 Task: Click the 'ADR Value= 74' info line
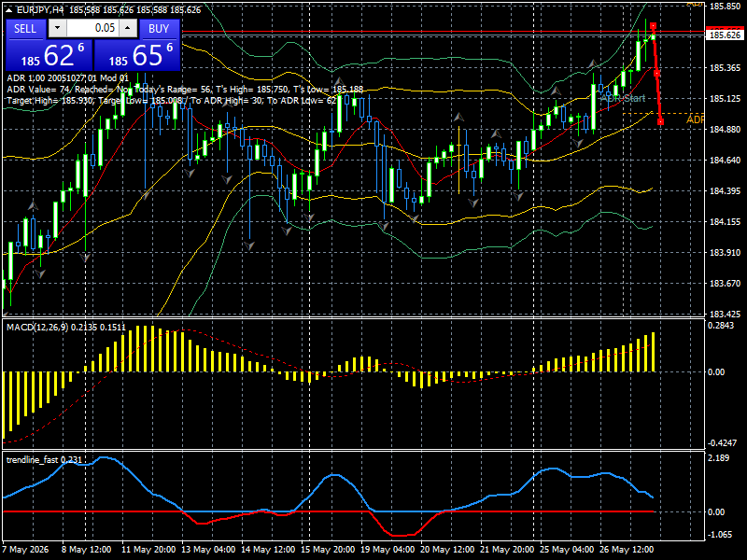(185, 90)
